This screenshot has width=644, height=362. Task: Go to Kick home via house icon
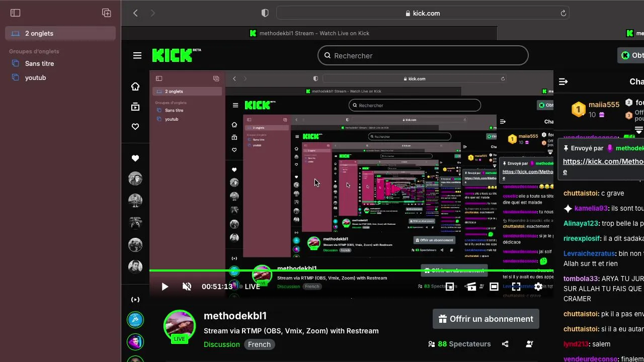coord(135,86)
